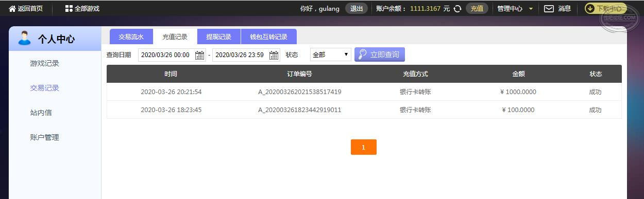The image size is (644, 199).
Task: Click the envelope 消息 icon
Action: (x=549, y=9)
